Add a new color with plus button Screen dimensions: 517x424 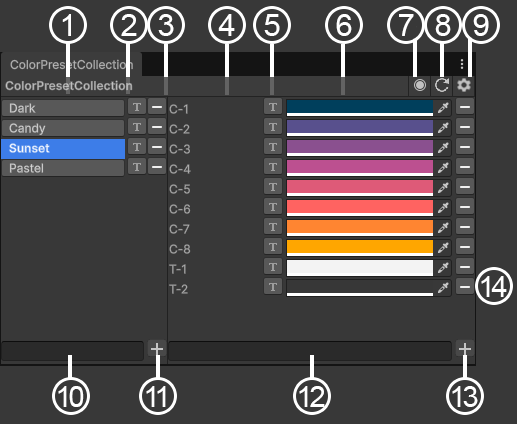click(465, 349)
